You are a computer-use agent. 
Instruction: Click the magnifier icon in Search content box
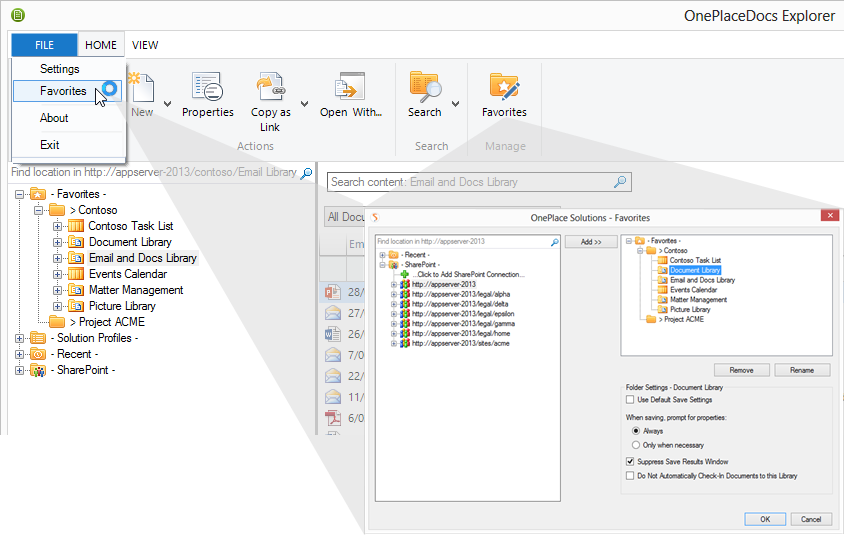[x=621, y=182]
